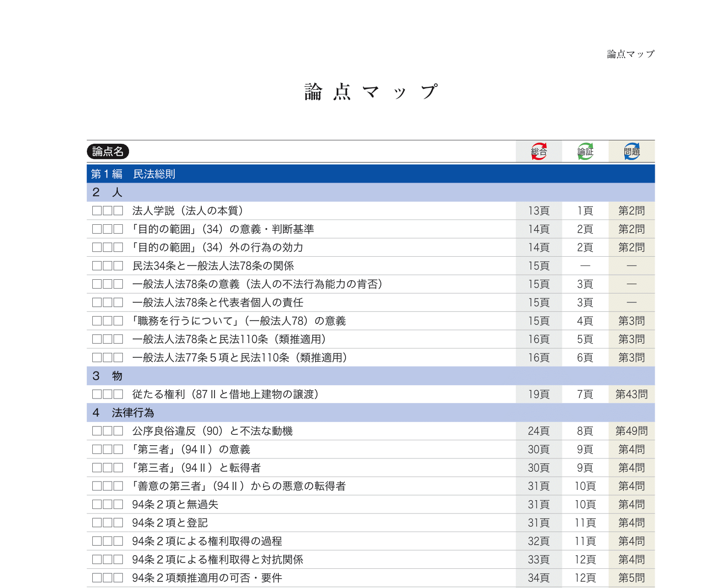Viewport: 723px width, 588px height.
Task: Click the 論点マップ label at top right
Action: (x=630, y=54)
